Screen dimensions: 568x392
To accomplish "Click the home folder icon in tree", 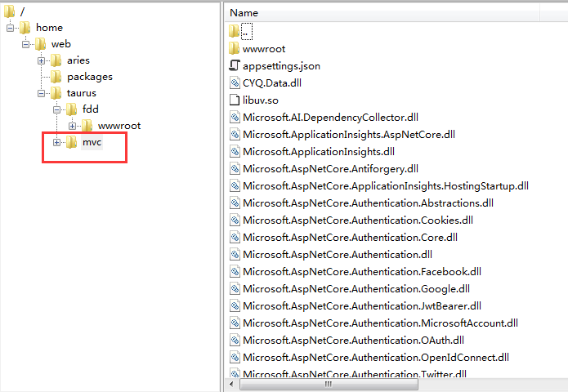I will click(x=25, y=28).
